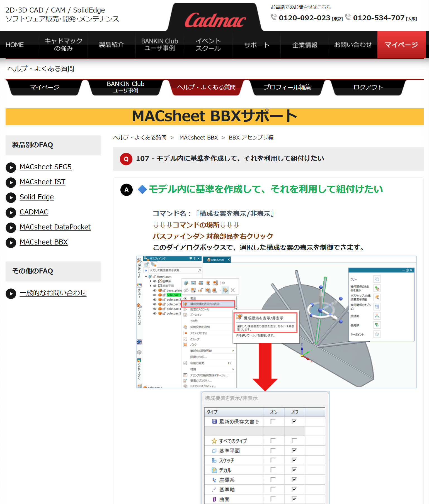Expand the 基準平面 tree node
Screen dimensions: 429x504
151,286
